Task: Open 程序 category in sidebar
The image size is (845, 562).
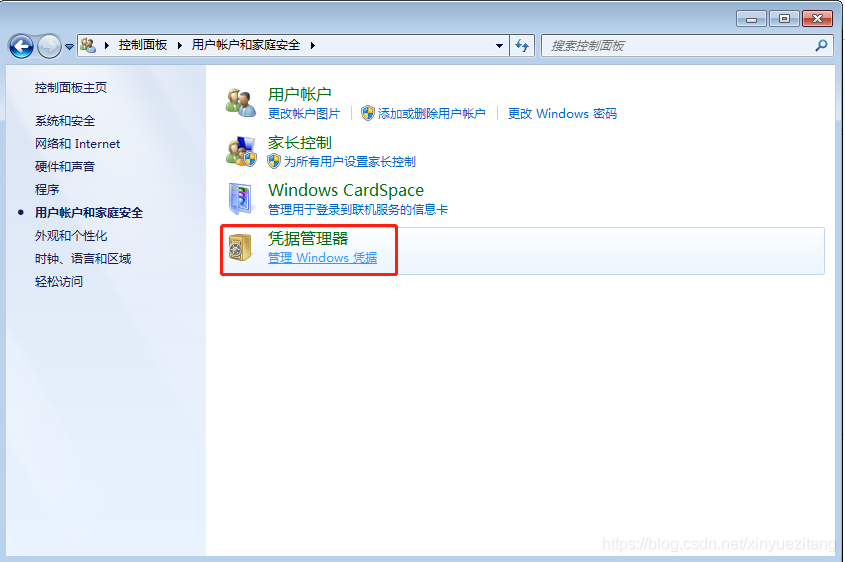Action: (x=47, y=190)
